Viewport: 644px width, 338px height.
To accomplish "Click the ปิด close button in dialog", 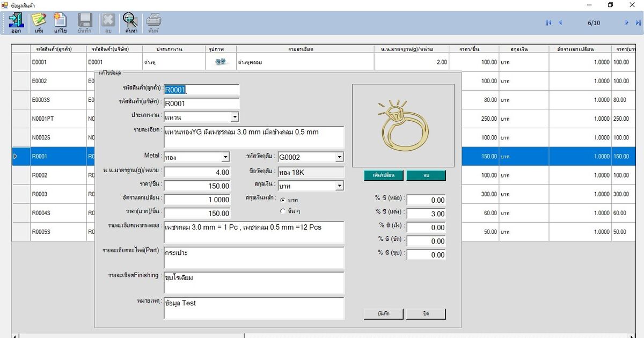I will coord(426,313).
